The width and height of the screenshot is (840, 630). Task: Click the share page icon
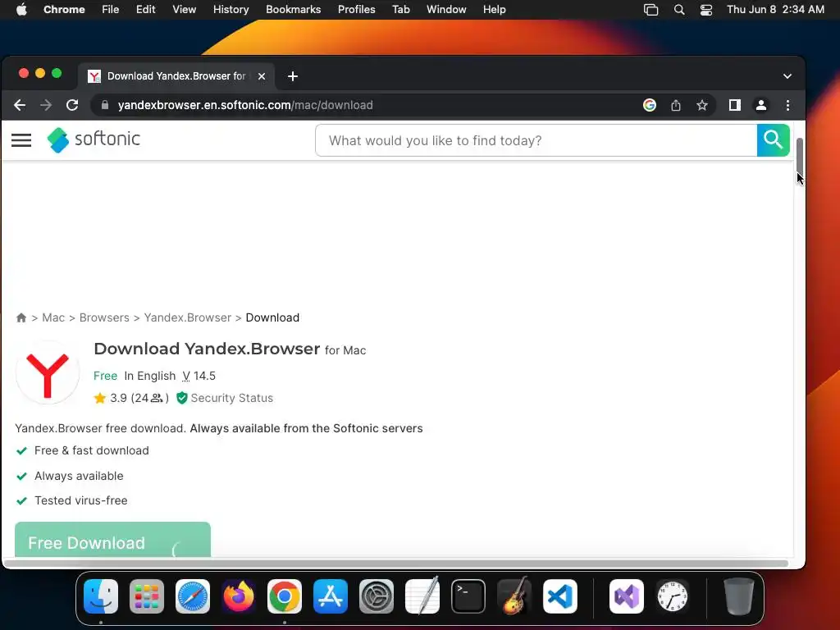coord(676,106)
